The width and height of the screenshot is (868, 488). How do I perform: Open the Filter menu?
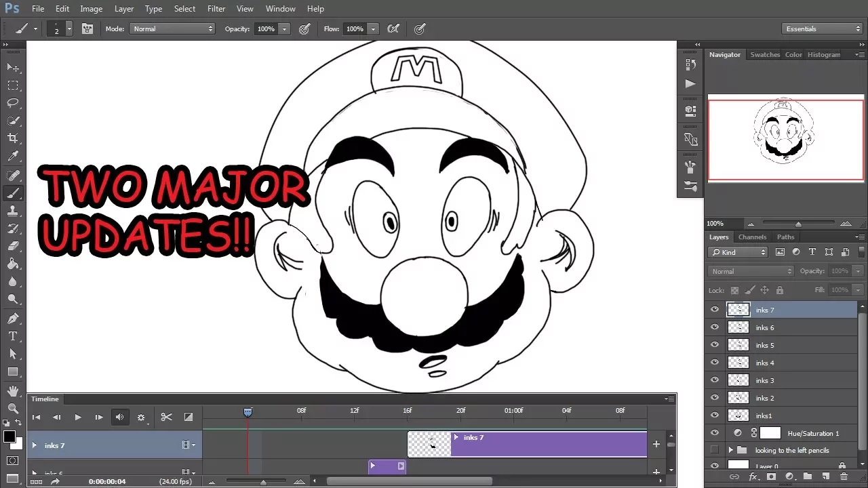[216, 9]
